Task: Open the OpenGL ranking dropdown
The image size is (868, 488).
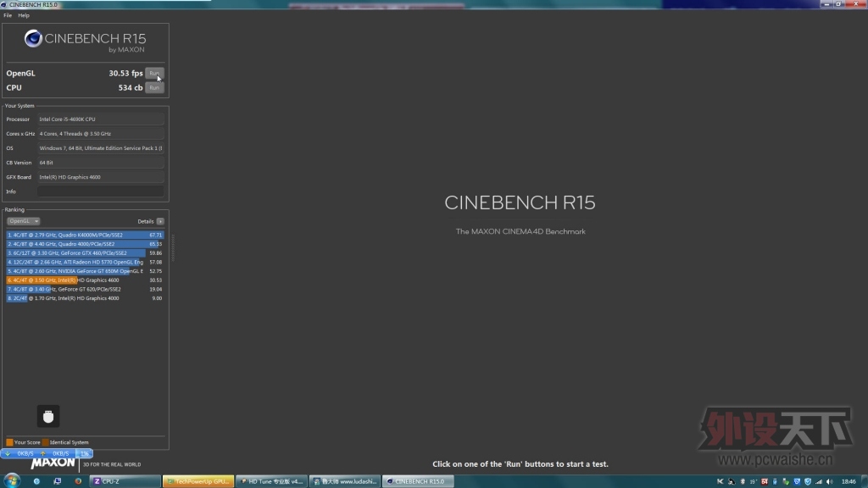Action: click(23, 221)
